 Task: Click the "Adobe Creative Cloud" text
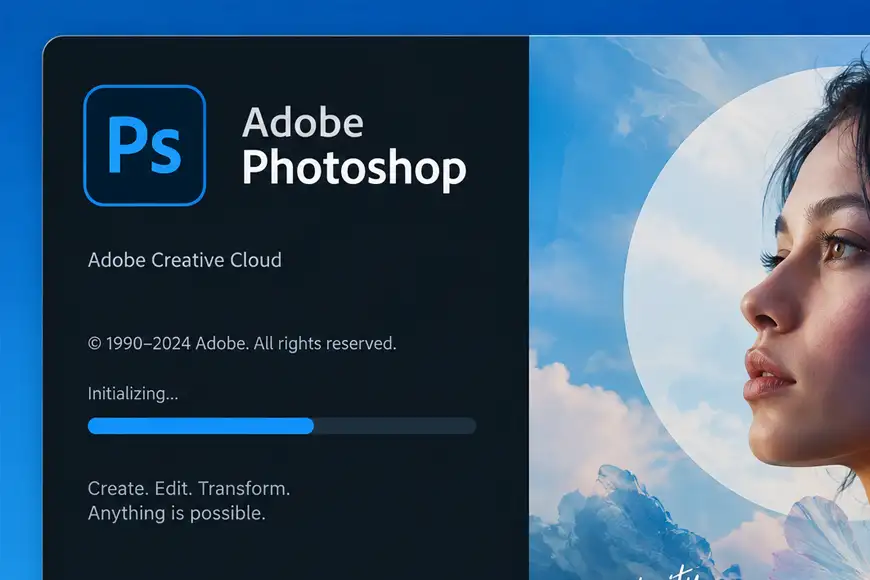185,260
